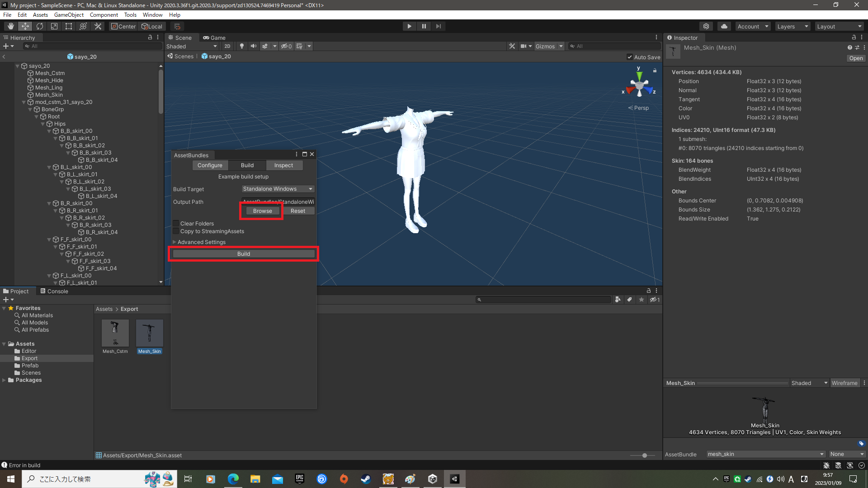This screenshot has width=868, height=488.
Task: Open custom editor tools icon
Action: click(x=98, y=26)
